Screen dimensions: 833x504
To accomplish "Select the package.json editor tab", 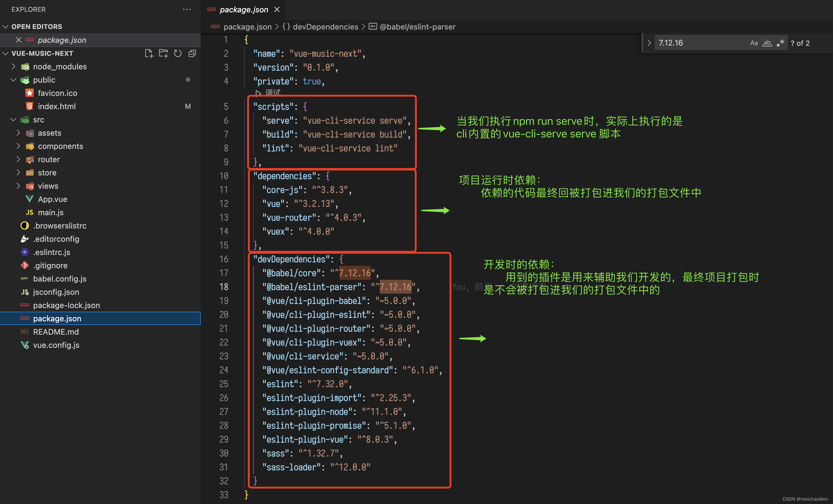I will 244,9.
